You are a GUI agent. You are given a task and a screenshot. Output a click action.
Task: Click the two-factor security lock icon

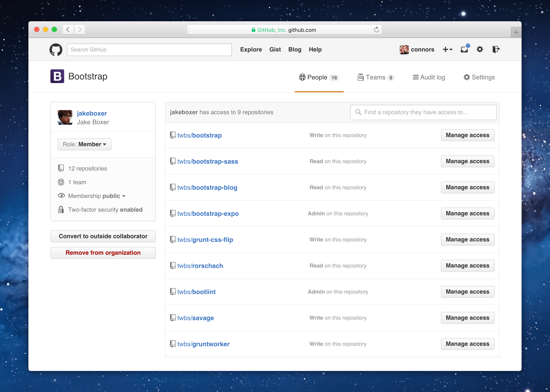tap(61, 210)
